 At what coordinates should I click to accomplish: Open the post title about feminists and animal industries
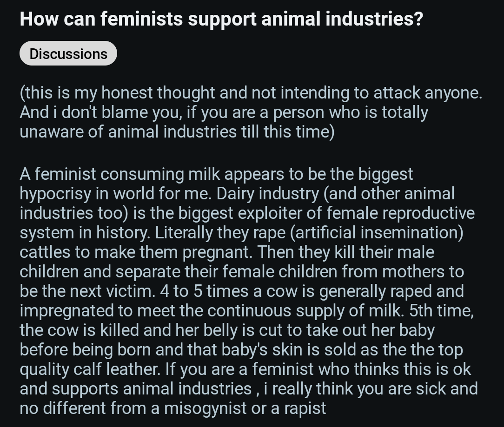tap(221, 19)
